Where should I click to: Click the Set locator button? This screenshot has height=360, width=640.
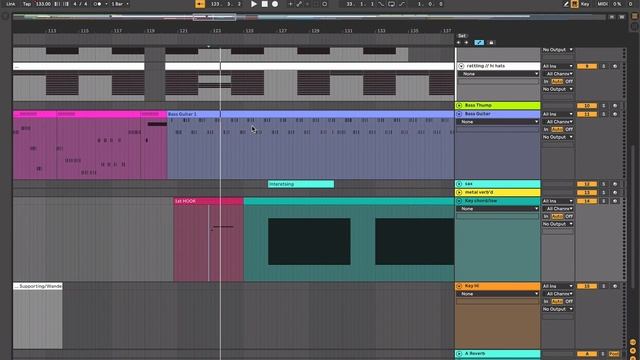click(x=462, y=36)
